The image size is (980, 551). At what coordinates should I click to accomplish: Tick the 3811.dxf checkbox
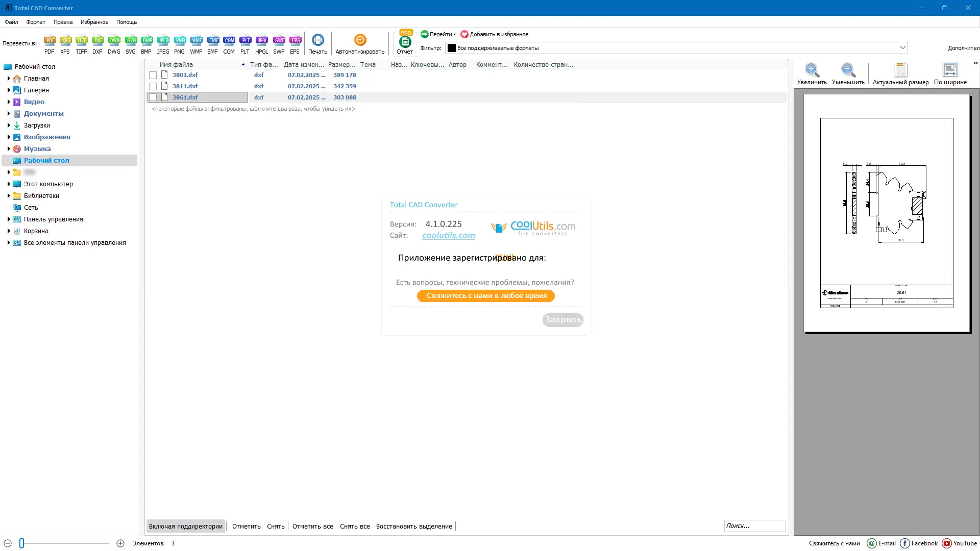153,86
